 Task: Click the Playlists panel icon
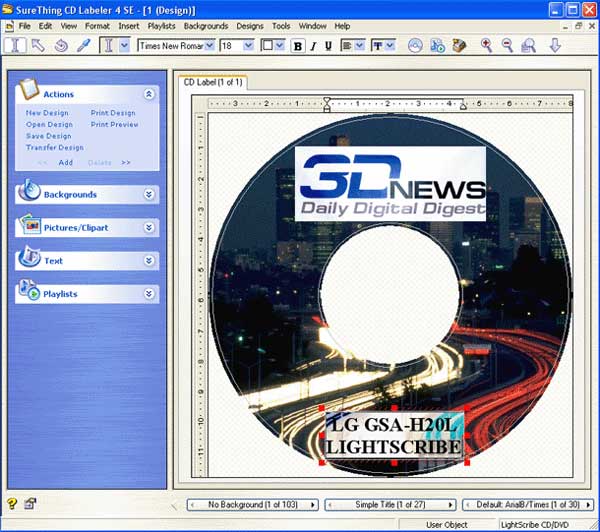29,290
